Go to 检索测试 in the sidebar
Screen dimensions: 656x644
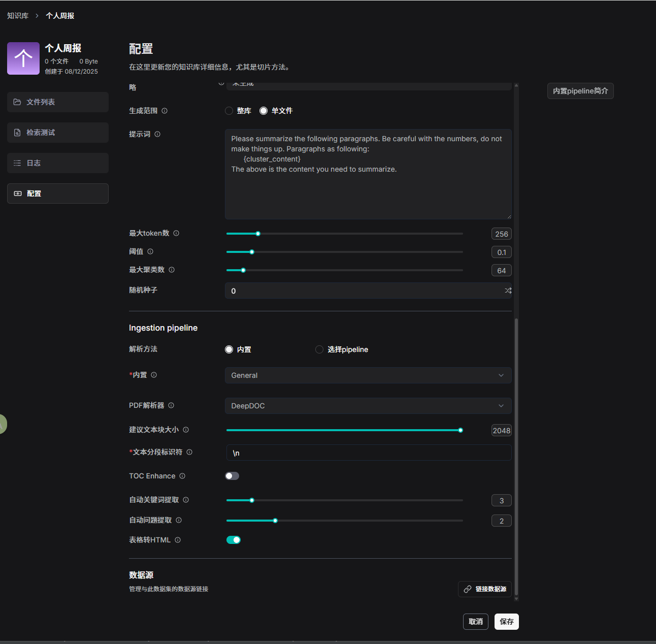58,133
